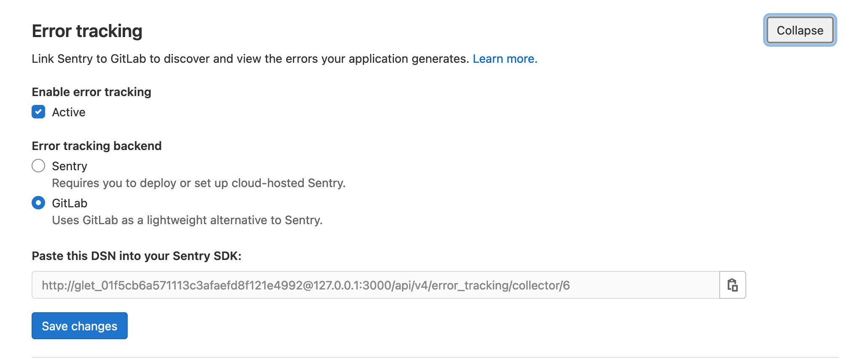Click the checkmark inside the Active box
This screenshot has width=868, height=359.
coord(38,112)
